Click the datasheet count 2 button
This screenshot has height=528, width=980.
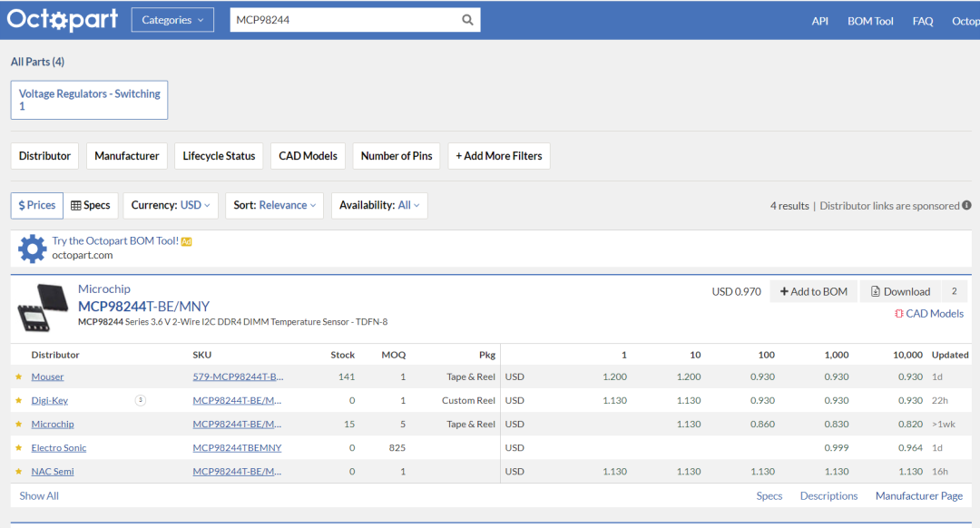955,291
